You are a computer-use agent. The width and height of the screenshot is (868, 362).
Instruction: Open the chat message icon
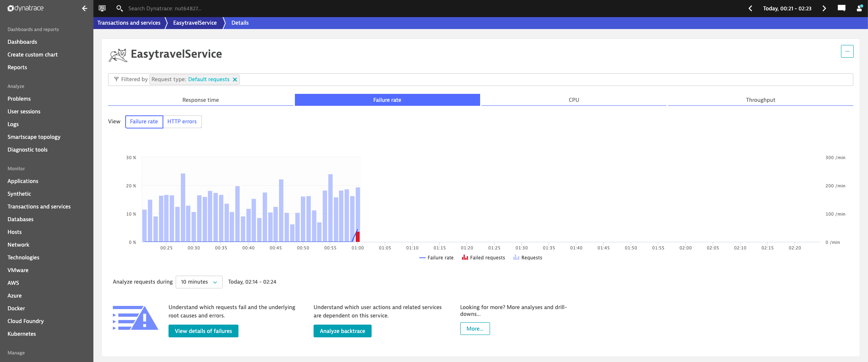[841, 8]
